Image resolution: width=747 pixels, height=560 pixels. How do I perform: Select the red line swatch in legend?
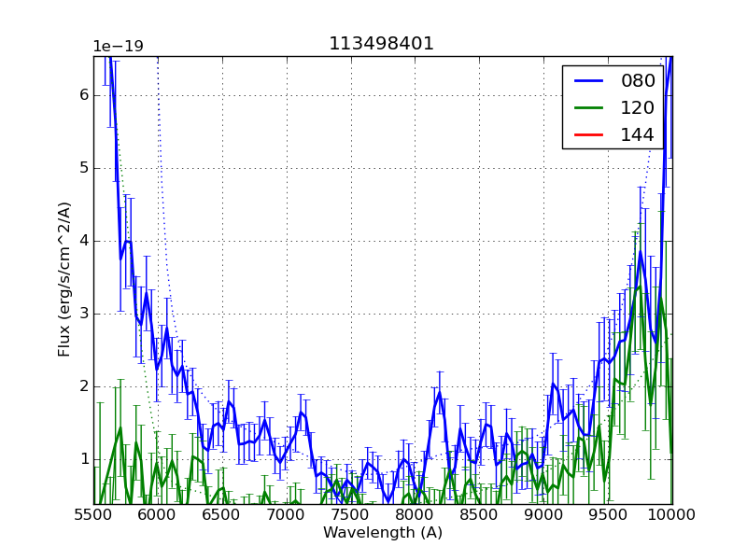point(588,135)
